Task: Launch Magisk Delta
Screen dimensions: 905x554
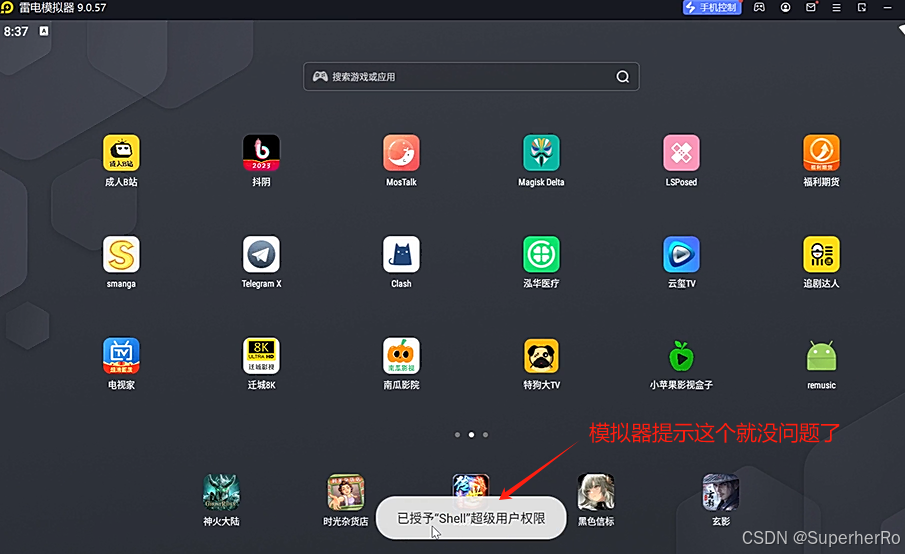Action: point(541,153)
